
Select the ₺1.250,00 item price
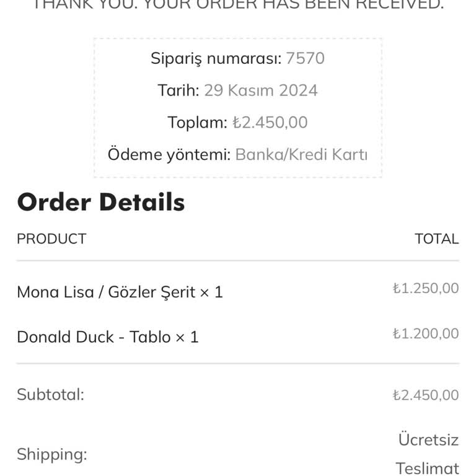pos(426,288)
